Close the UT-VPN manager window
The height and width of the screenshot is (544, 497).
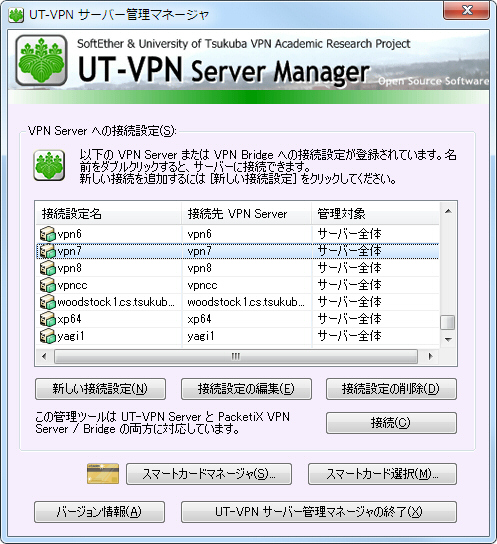pos(466,11)
